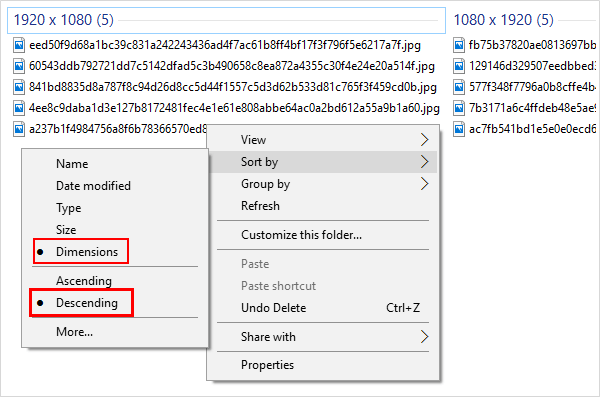Sort by Date modified
The width and height of the screenshot is (600, 397).
pyautogui.click(x=115, y=186)
